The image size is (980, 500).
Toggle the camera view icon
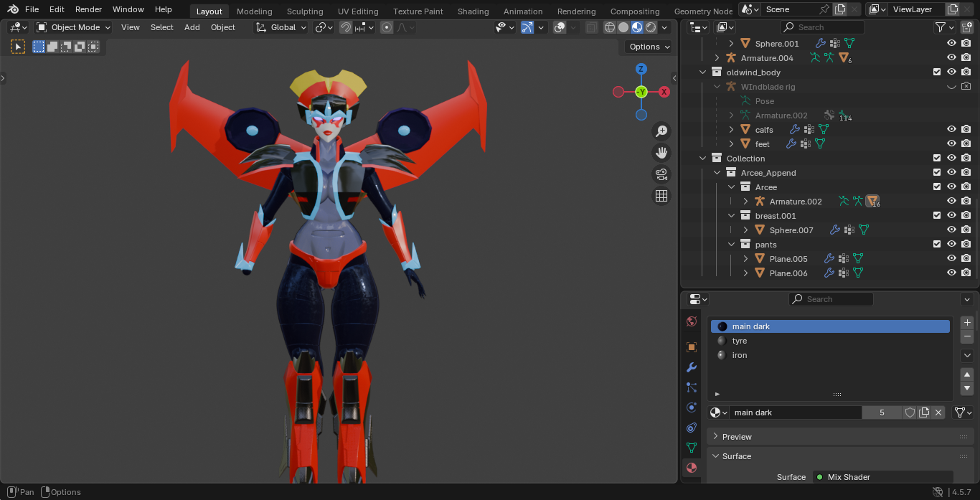[661, 174]
